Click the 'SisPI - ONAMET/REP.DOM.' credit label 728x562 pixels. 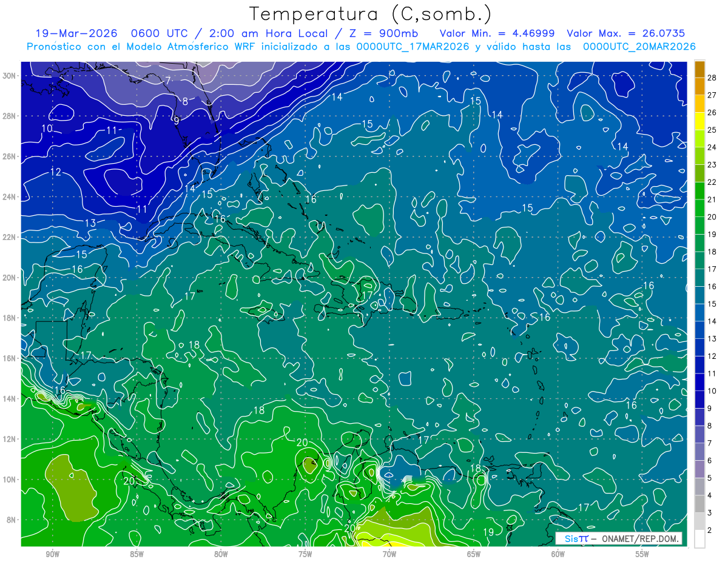click(x=618, y=539)
